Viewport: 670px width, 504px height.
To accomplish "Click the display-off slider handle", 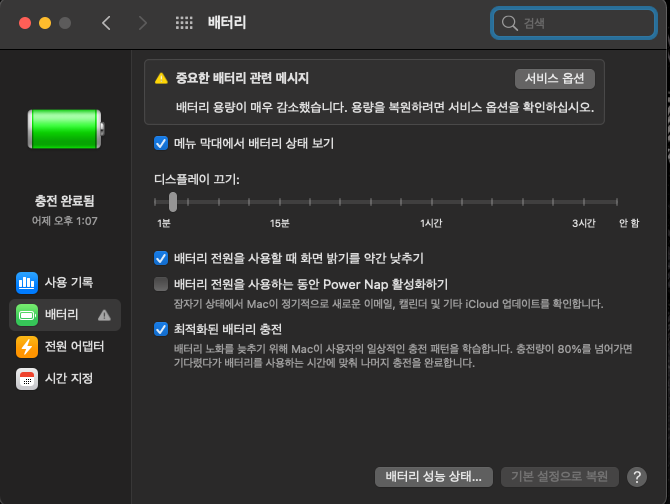I will point(173,202).
